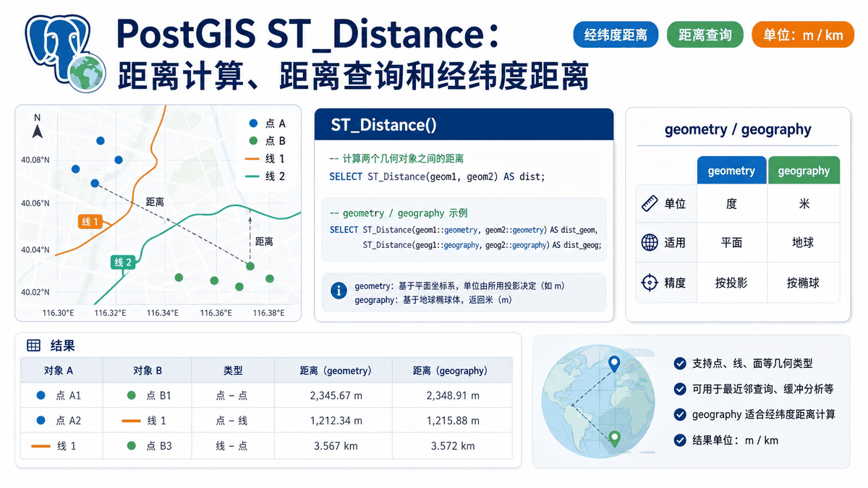Viewport: 868px width, 488px height.
Task: Click the 点 B3 cell
Action: pos(148,446)
